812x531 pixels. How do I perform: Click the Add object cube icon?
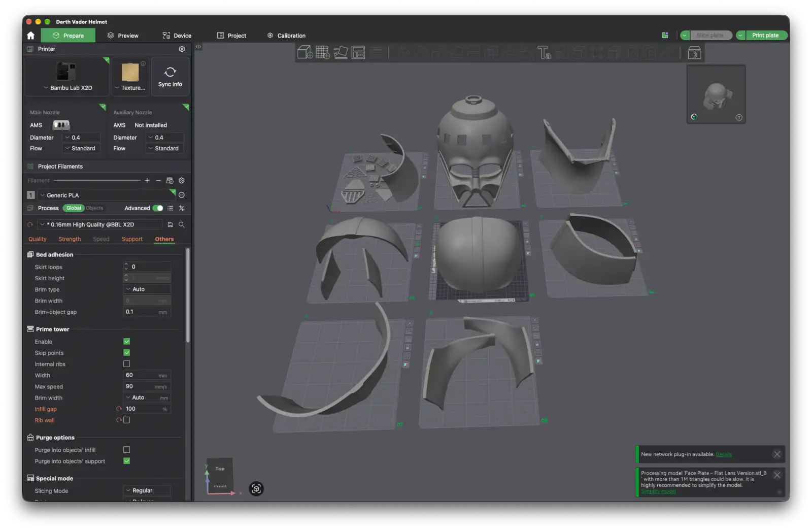click(x=305, y=52)
